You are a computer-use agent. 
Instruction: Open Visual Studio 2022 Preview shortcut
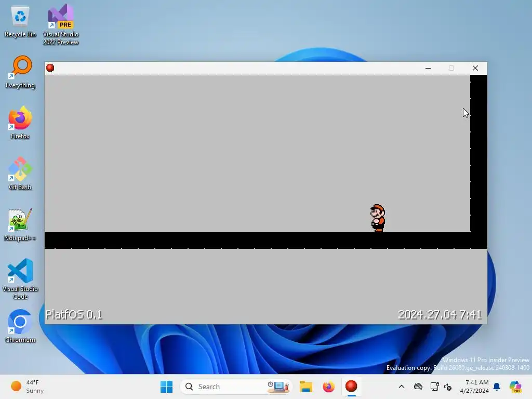(61, 24)
